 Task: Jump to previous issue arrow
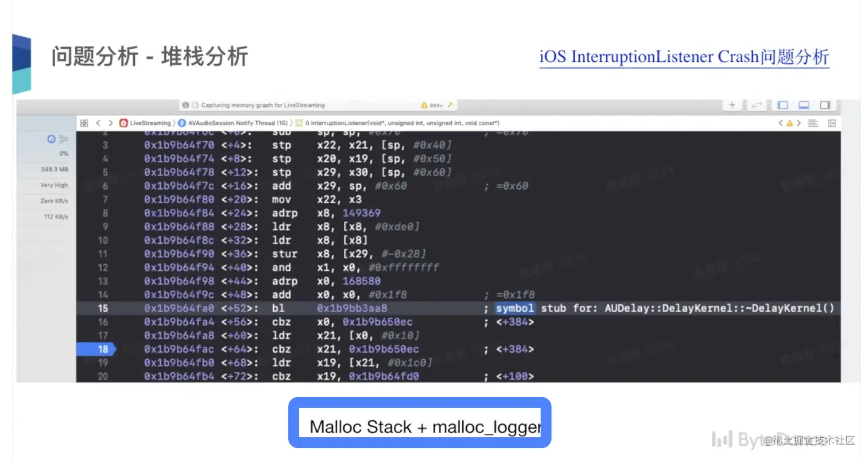coord(781,123)
